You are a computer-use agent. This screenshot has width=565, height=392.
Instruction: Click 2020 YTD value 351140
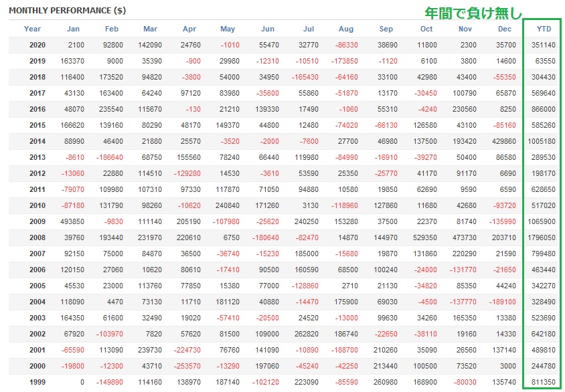544,45
